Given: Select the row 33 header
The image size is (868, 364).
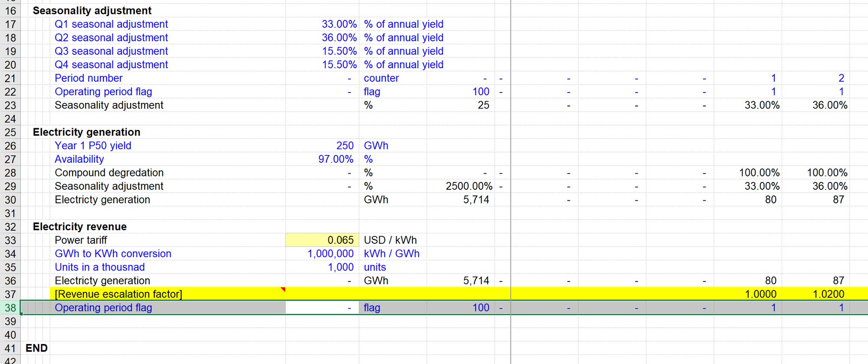Looking at the screenshot, I should pyautogui.click(x=10, y=240).
